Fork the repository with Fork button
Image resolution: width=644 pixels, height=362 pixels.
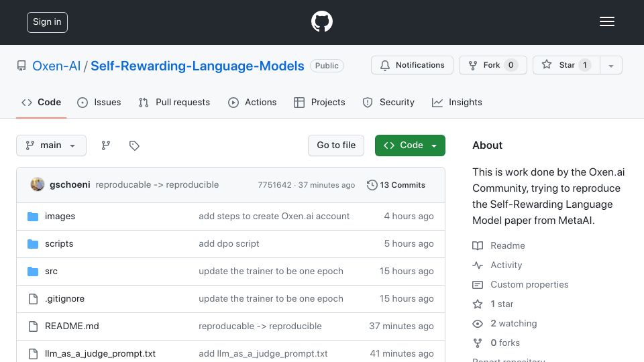(493, 65)
